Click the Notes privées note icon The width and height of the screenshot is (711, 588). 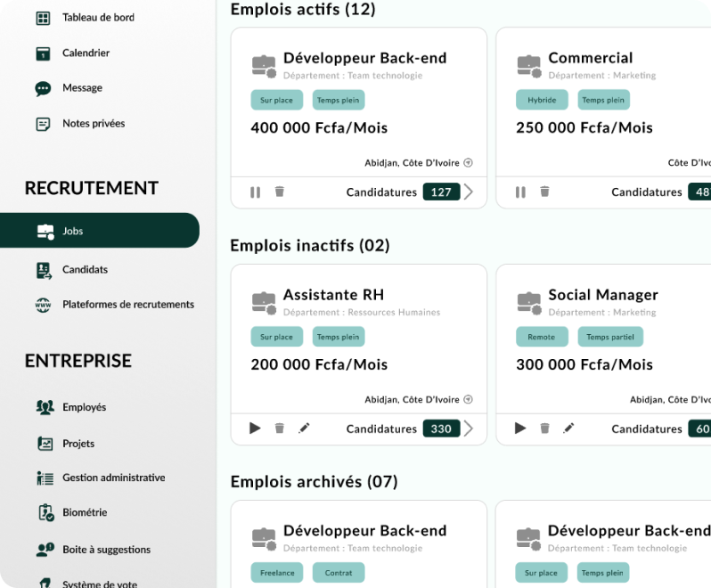click(x=43, y=124)
